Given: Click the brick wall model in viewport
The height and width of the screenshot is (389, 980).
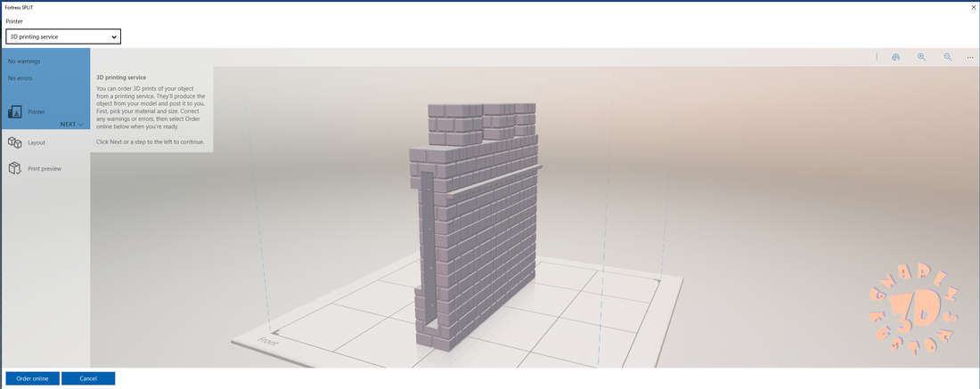Looking at the screenshot, I should 475,225.
